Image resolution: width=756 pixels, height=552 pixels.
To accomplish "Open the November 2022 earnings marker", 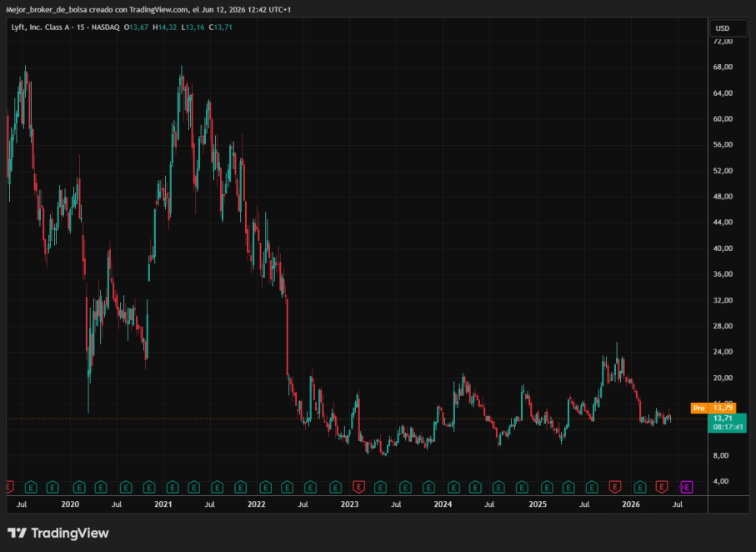I will 336,487.
